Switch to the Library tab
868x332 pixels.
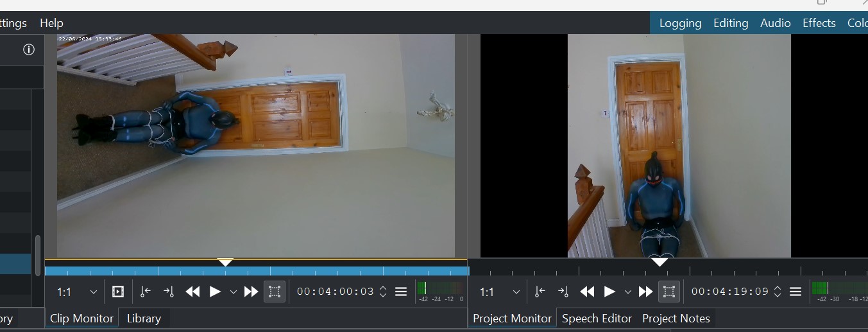[144, 319]
